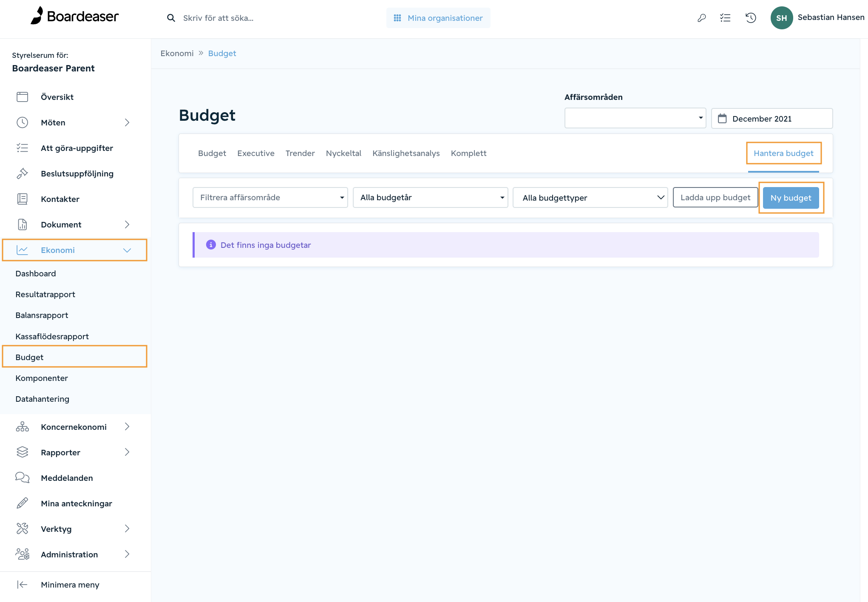Click the Verktyg tools icon

coord(22,529)
